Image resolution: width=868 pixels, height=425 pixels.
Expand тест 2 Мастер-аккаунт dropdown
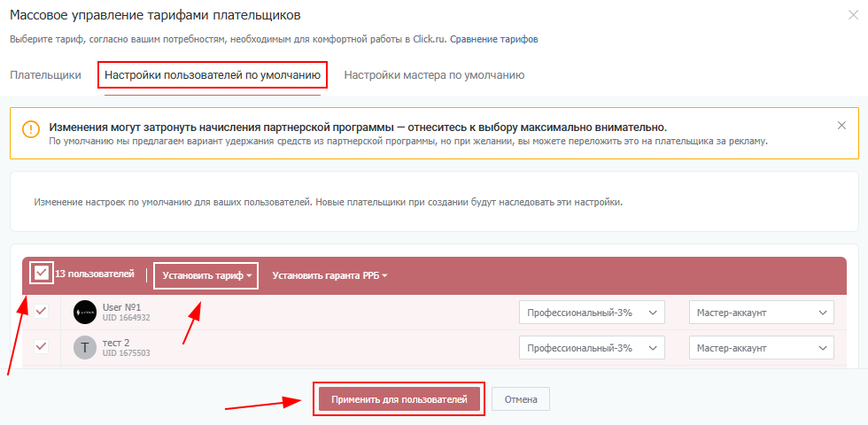[761, 348]
